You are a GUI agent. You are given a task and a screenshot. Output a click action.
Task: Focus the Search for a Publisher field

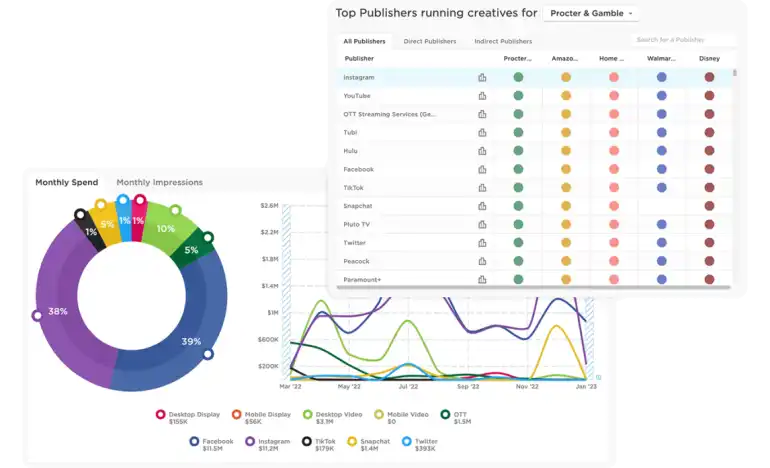coord(683,40)
